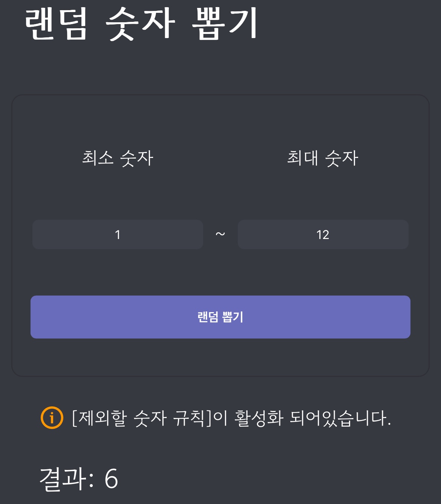This screenshot has width=441, height=504.
Task: Click the word 숫자 in 최소 숫자
Action: (136, 158)
